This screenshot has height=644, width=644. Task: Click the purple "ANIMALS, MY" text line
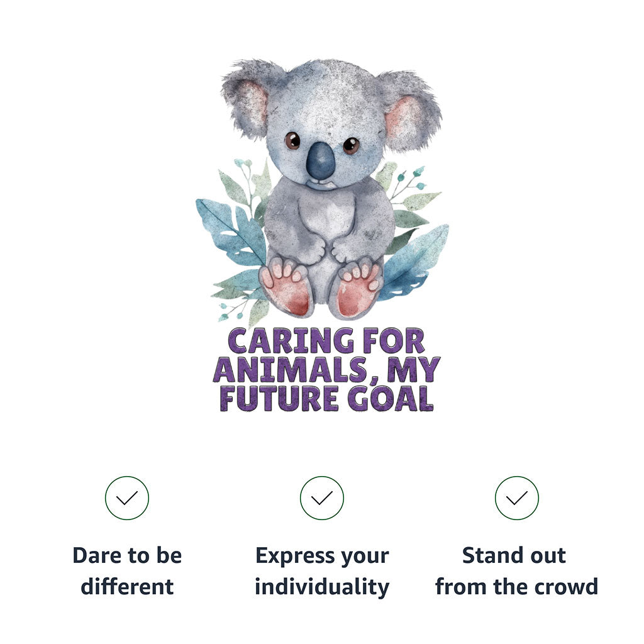326,370
